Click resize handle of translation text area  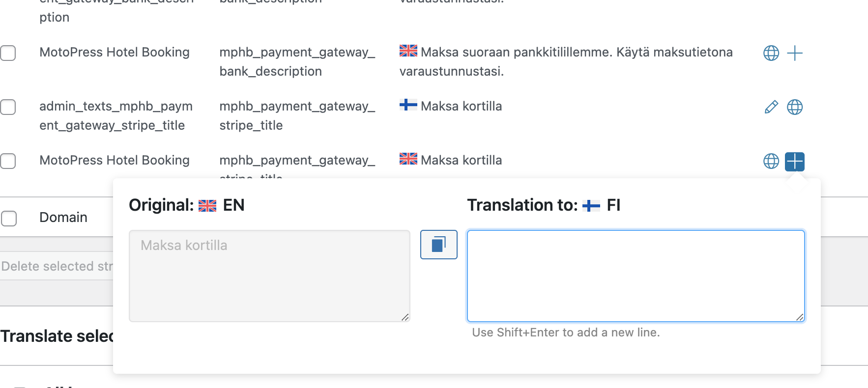point(800,317)
